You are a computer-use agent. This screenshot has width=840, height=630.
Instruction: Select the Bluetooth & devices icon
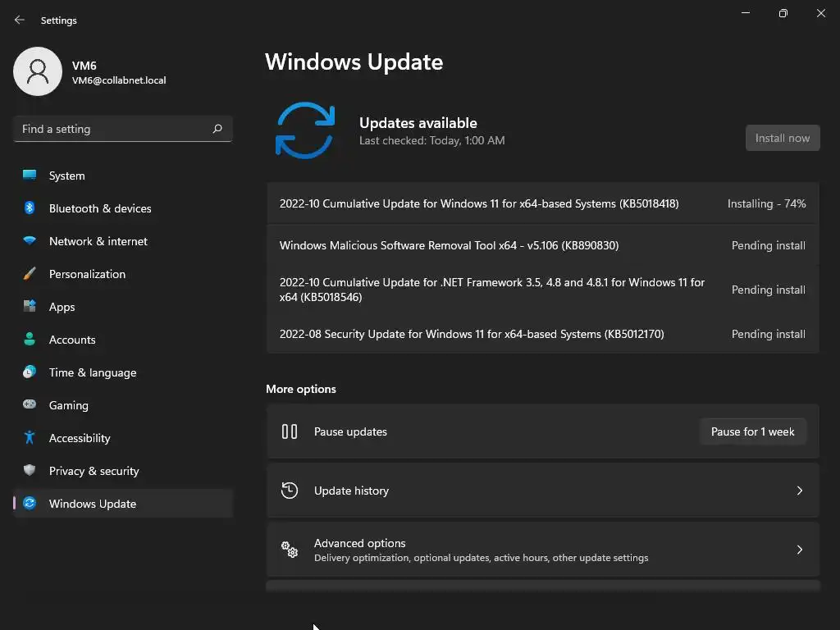[x=30, y=208]
